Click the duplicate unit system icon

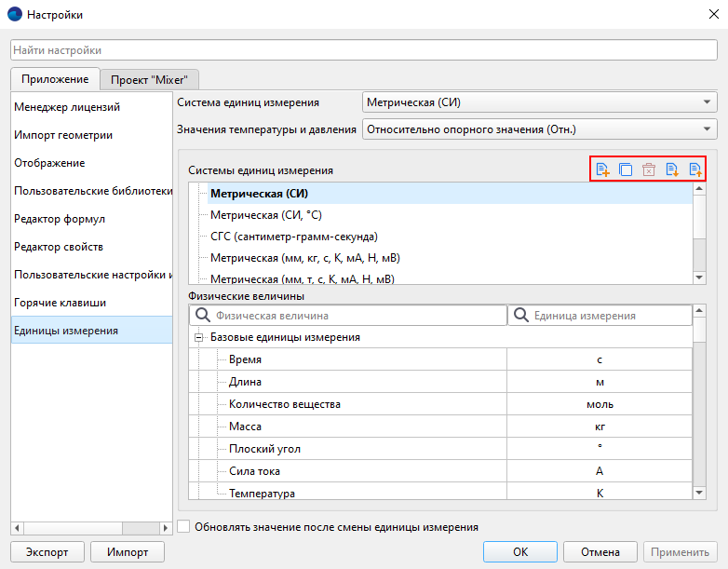tap(626, 169)
